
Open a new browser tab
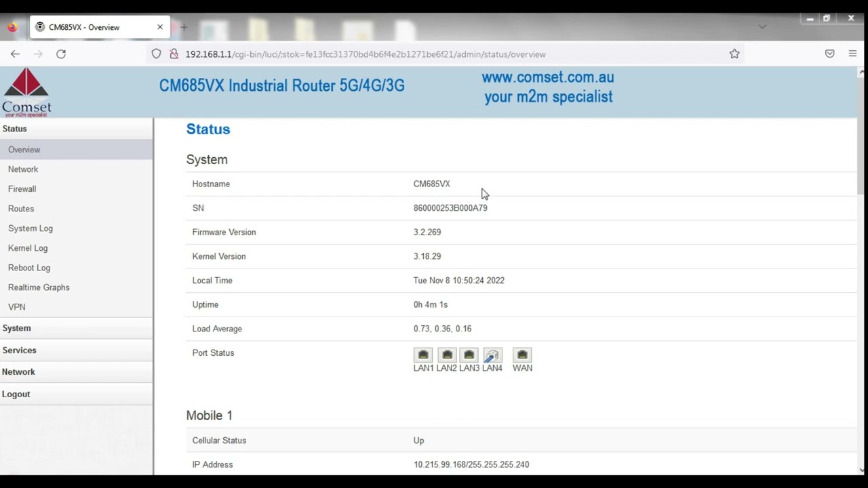184,27
